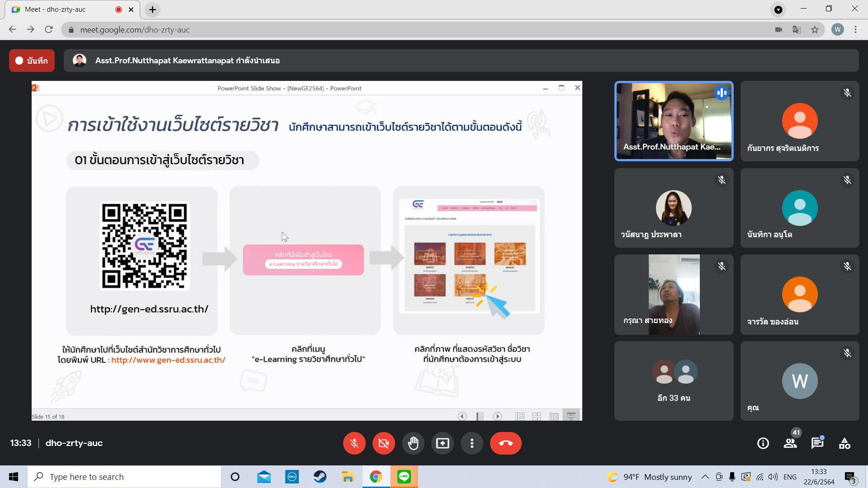Open the Activities panel icon
Viewport: 868px width, 488px height.
(x=844, y=443)
